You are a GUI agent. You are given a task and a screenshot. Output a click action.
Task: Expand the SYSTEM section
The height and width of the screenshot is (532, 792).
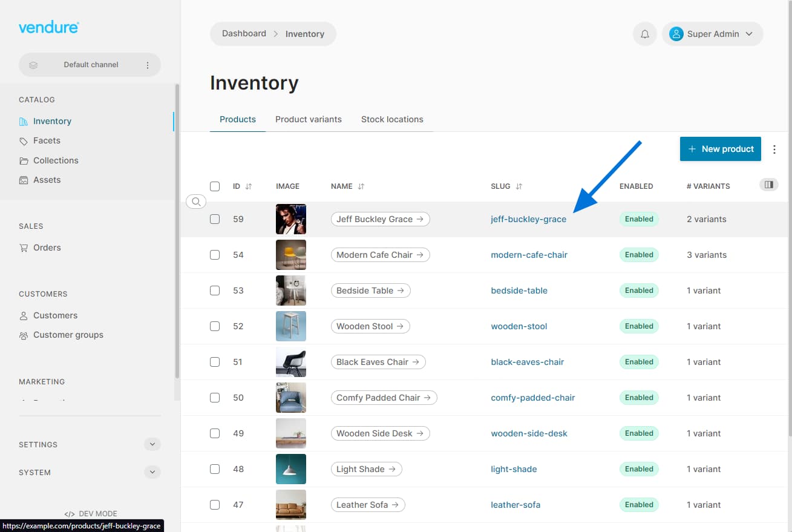[152, 472]
